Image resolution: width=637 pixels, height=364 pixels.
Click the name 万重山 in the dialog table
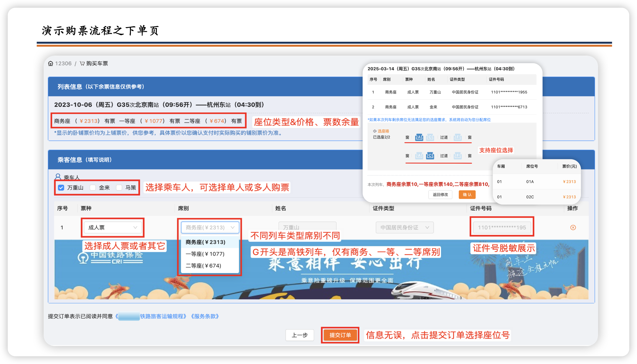(x=435, y=92)
